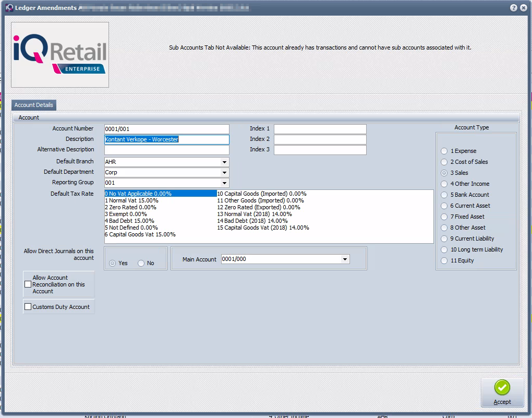Select the 2 Cost of Sales account type

coord(444,162)
